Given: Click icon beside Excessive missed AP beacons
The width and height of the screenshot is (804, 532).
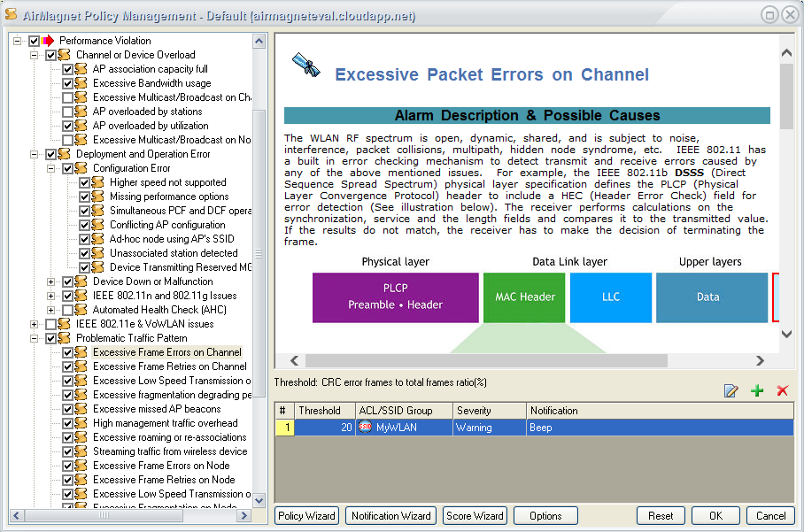Looking at the screenshot, I should (x=81, y=409).
